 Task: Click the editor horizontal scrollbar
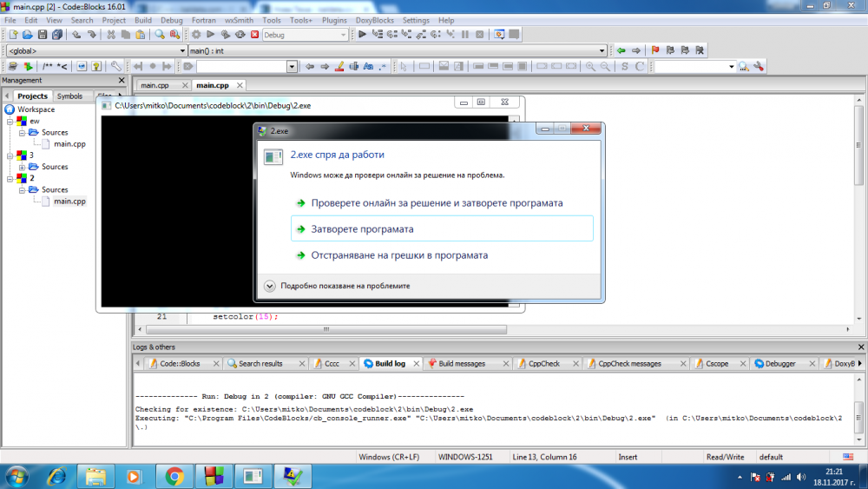click(326, 329)
